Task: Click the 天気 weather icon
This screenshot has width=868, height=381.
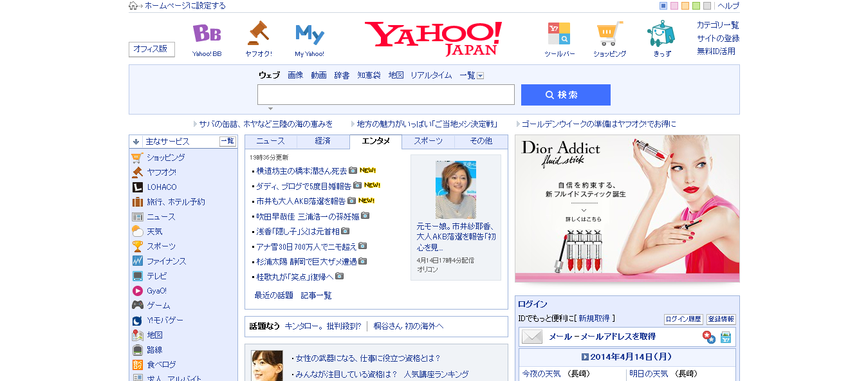Action: (x=137, y=232)
